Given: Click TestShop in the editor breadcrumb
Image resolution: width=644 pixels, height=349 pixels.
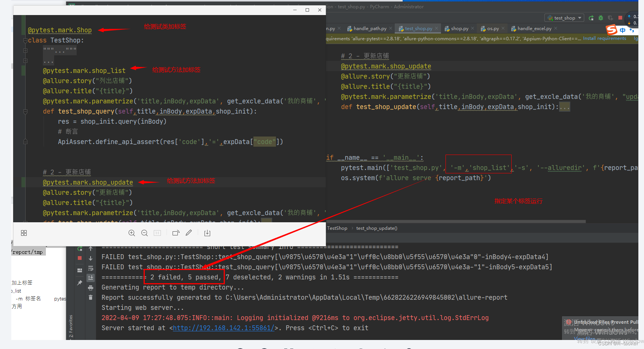Looking at the screenshot, I should [x=337, y=228].
